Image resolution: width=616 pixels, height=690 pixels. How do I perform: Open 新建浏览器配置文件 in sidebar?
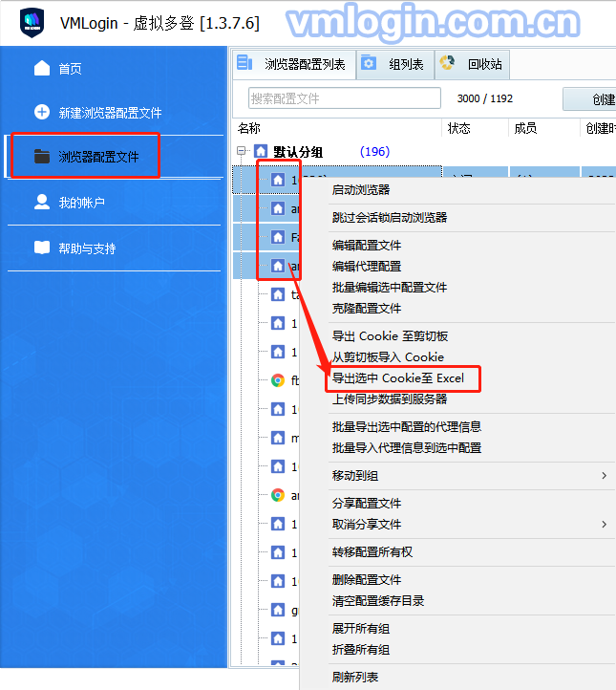pyautogui.click(x=111, y=113)
